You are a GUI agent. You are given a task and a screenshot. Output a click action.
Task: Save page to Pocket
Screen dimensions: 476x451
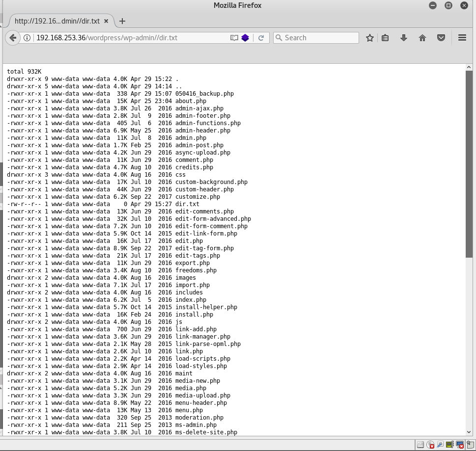[x=441, y=38]
